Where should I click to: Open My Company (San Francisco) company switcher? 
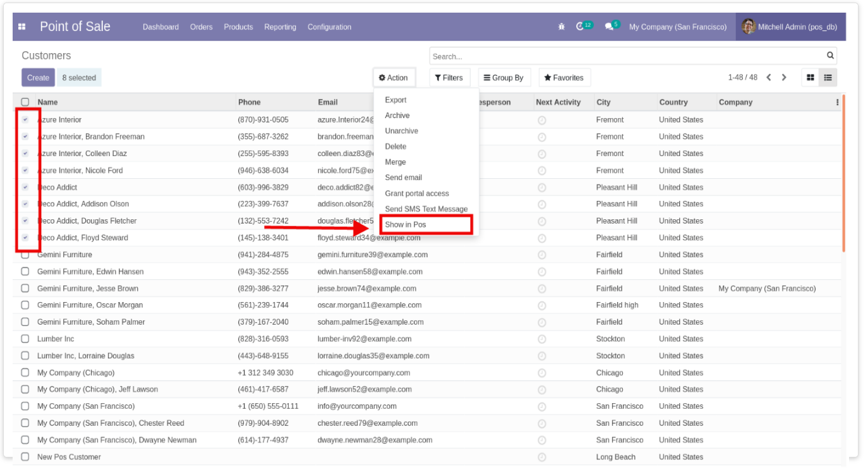point(678,27)
